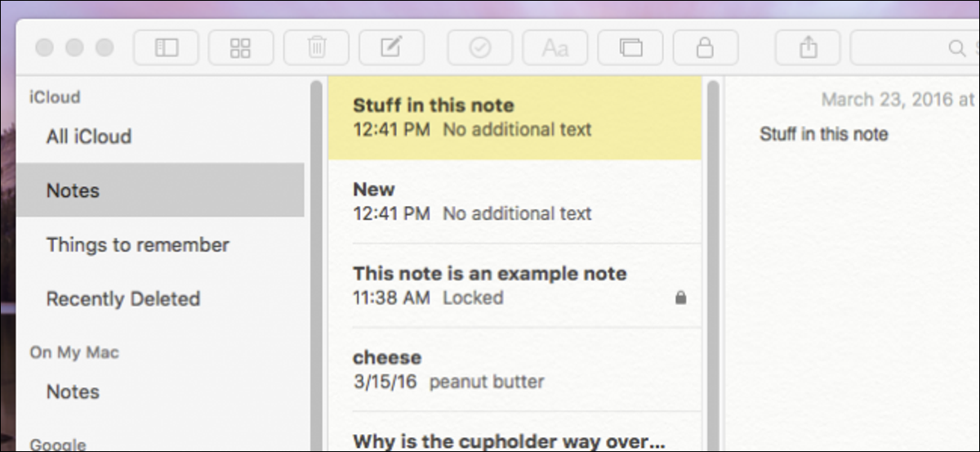Open the locked example note
The height and width of the screenshot is (452, 980).
click(514, 285)
